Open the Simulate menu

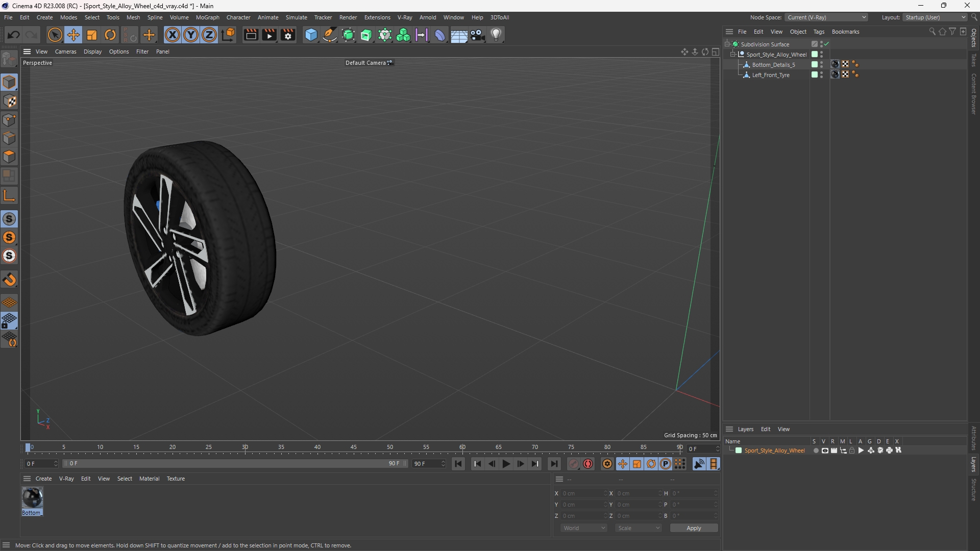[x=296, y=17]
